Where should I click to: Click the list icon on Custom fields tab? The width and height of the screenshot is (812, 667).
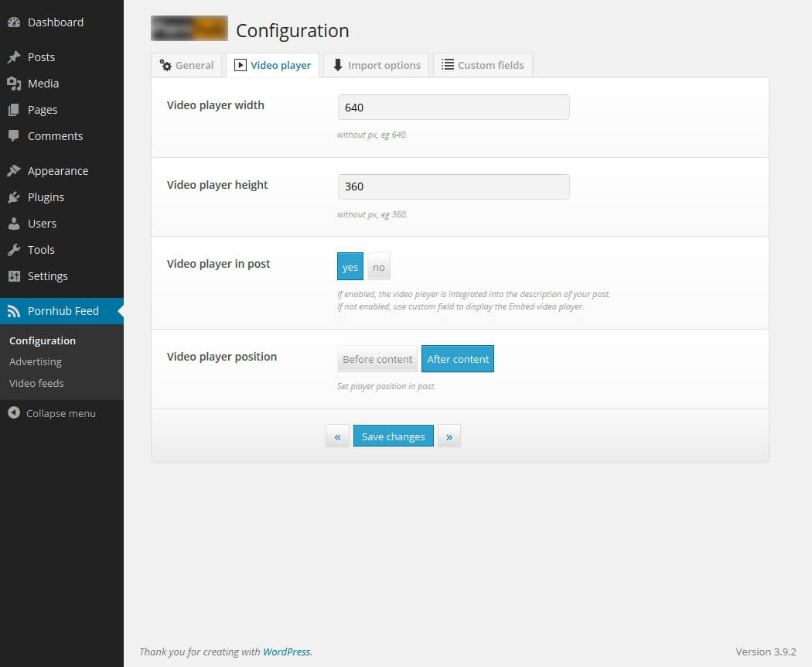(x=448, y=65)
